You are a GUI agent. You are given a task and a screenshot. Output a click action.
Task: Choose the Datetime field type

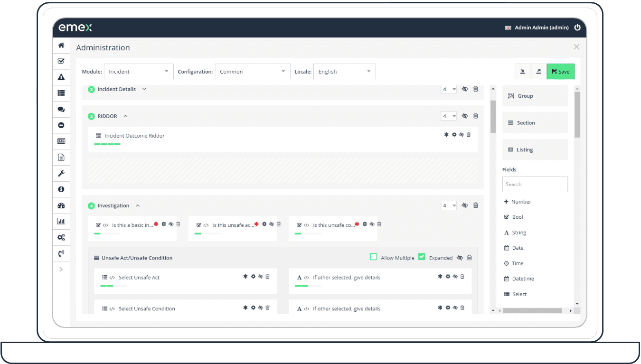[x=519, y=279]
